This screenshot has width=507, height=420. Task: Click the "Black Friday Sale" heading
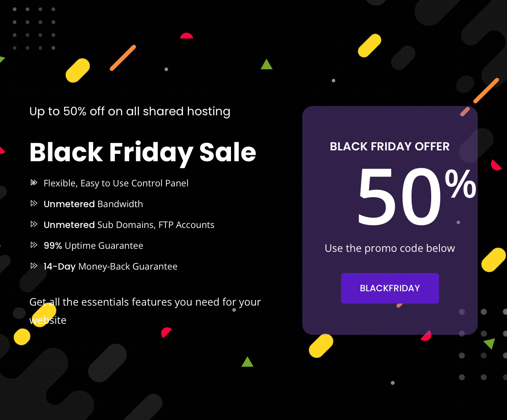click(x=143, y=152)
